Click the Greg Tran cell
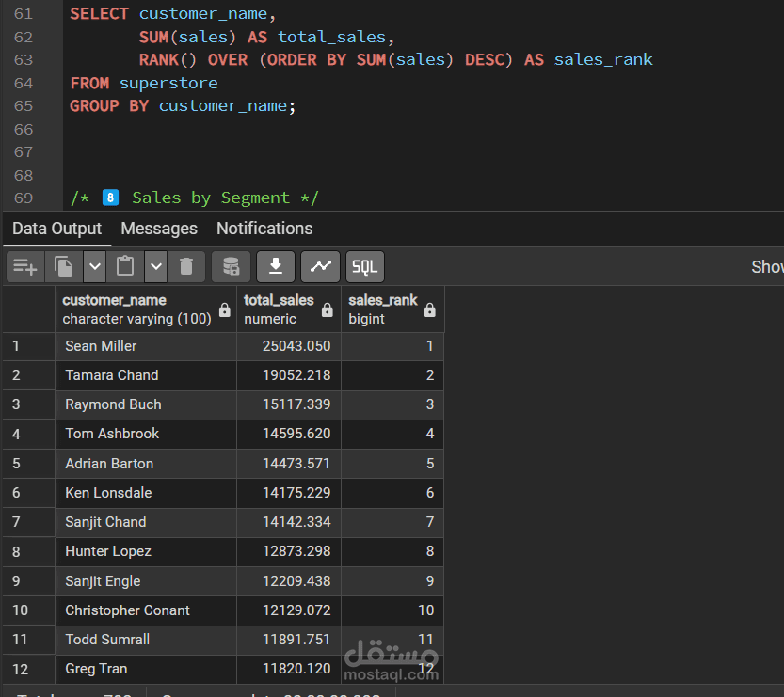The height and width of the screenshot is (697, 784). (146, 670)
